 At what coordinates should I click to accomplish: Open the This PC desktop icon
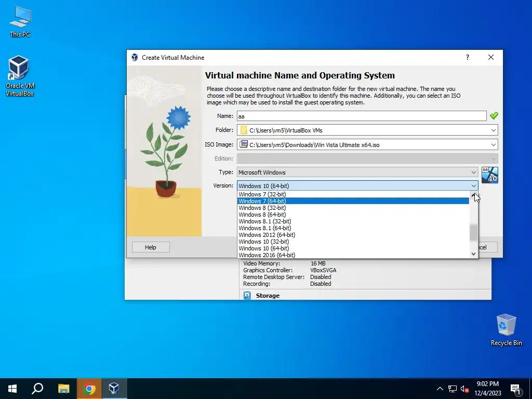click(20, 21)
